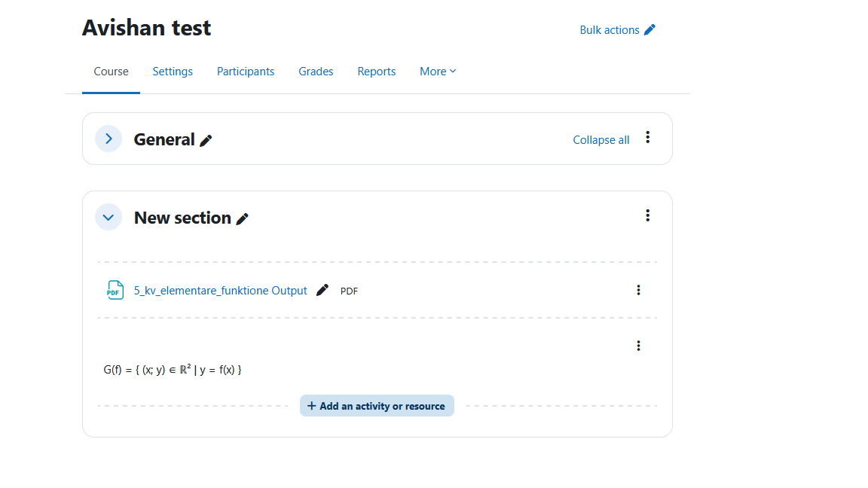Open the More dropdown menu
This screenshot has height=488, width=868.
pyautogui.click(x=438, y=72)
